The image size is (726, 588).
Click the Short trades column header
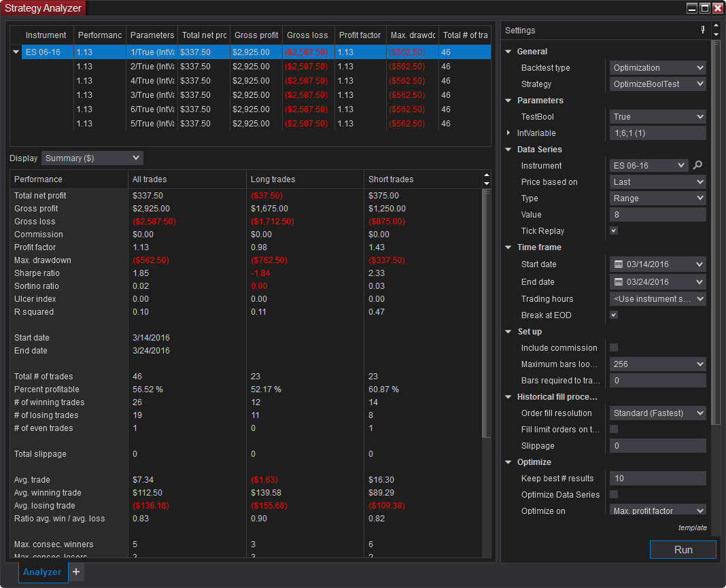click(423, 179)
